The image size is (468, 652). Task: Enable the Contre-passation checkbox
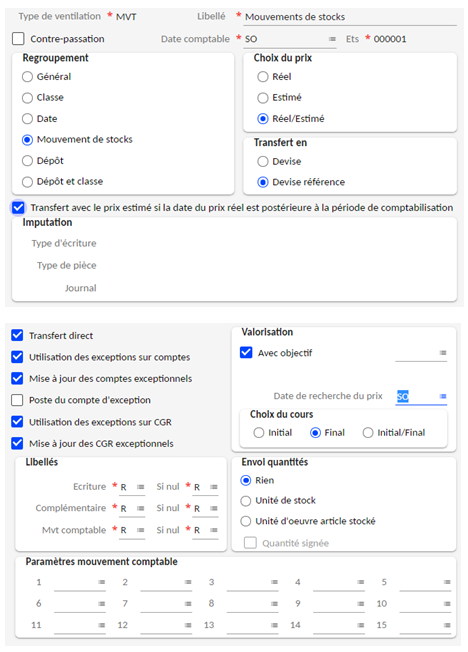[x=18, y=39]
